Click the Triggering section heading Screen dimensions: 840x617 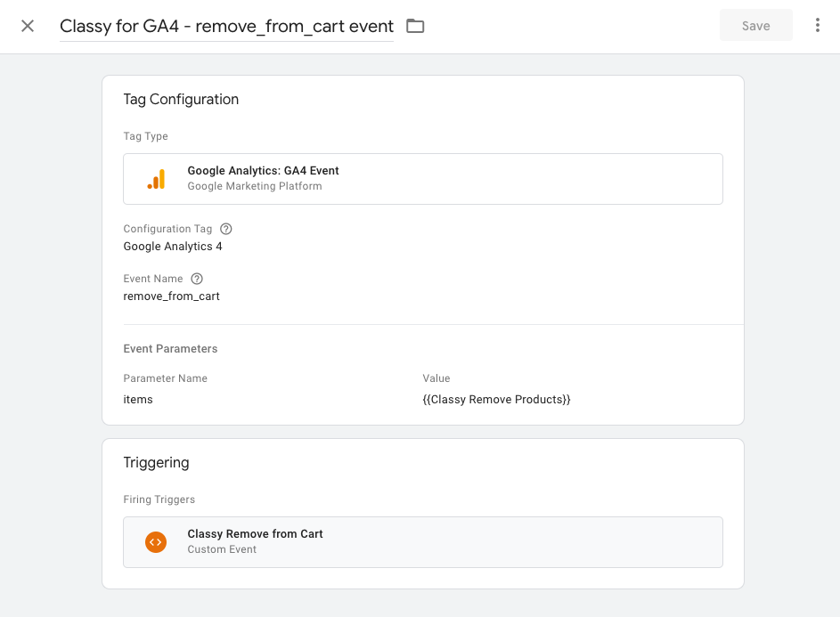point(156,463)
